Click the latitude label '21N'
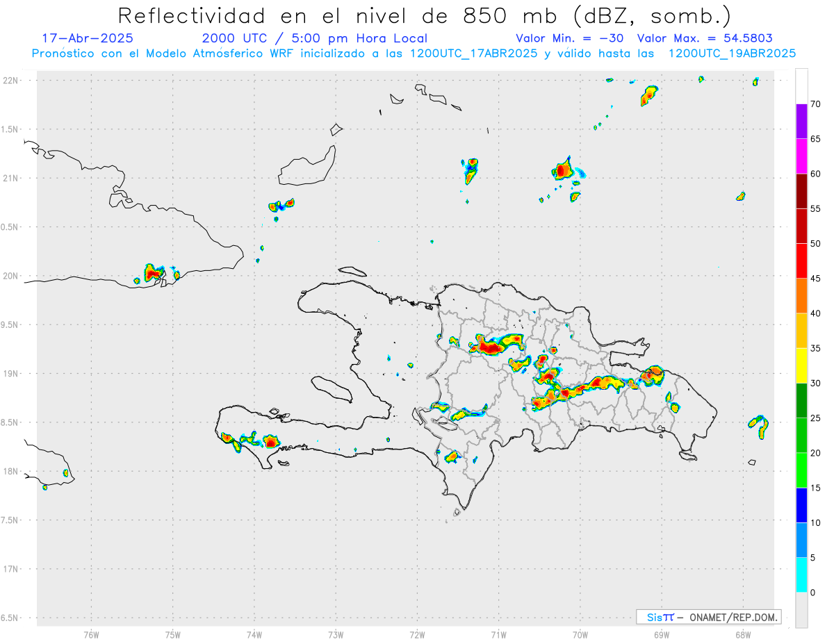Image resolution: width=834 pixels, height=644 pixels. pos(11,179)
